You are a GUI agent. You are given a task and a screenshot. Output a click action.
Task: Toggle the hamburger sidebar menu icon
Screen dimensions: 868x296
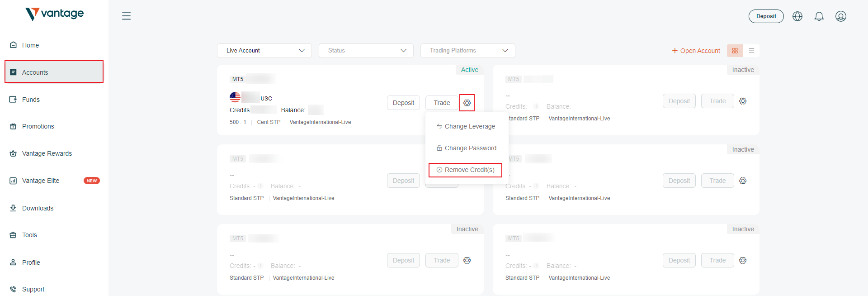click(x=126, y=16)
